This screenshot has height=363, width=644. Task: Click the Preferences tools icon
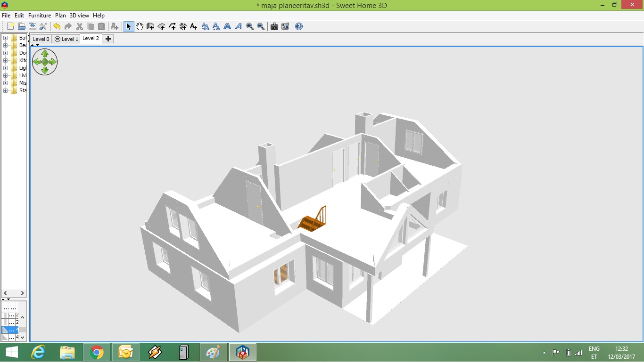coord(43,27)
